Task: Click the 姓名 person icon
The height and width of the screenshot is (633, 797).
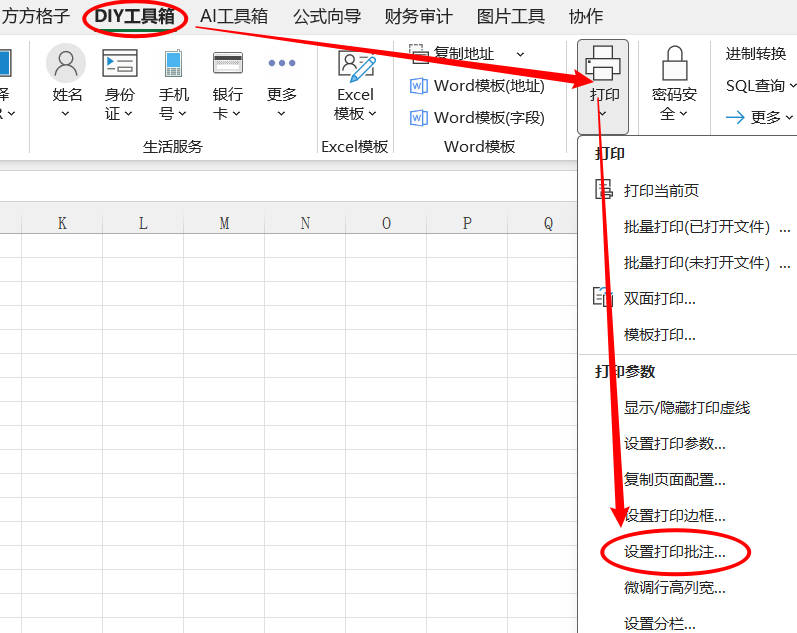Action: coord(66,63)
